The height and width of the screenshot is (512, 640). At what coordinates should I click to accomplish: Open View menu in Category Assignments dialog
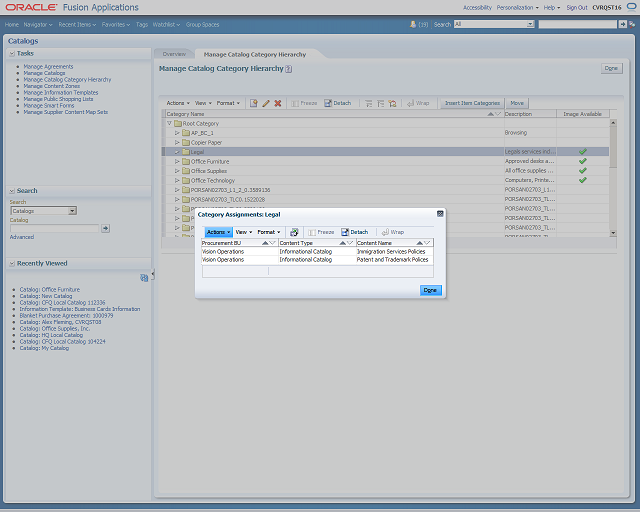(x=244, y=232)
